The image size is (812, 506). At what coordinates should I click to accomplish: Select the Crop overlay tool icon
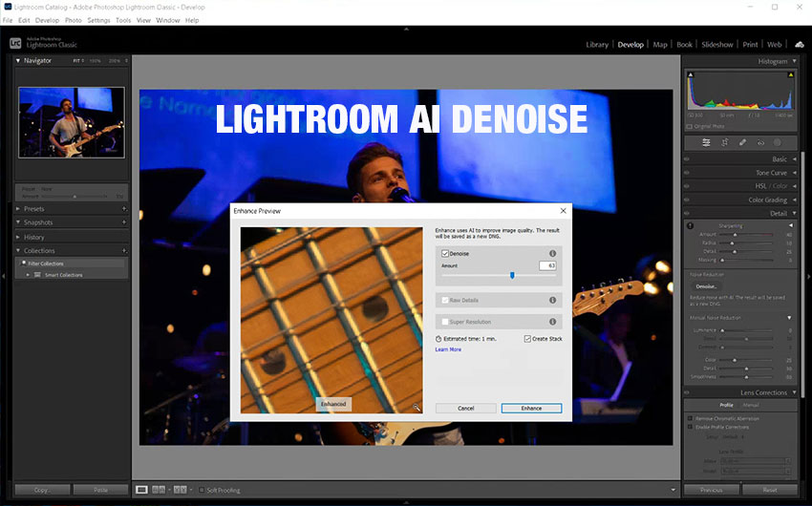(724, 143)
